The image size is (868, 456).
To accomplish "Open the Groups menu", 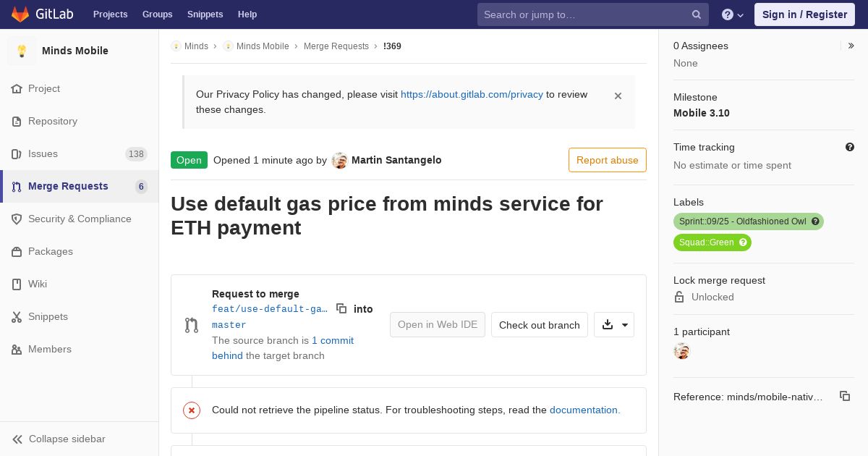I will [157, 14].
